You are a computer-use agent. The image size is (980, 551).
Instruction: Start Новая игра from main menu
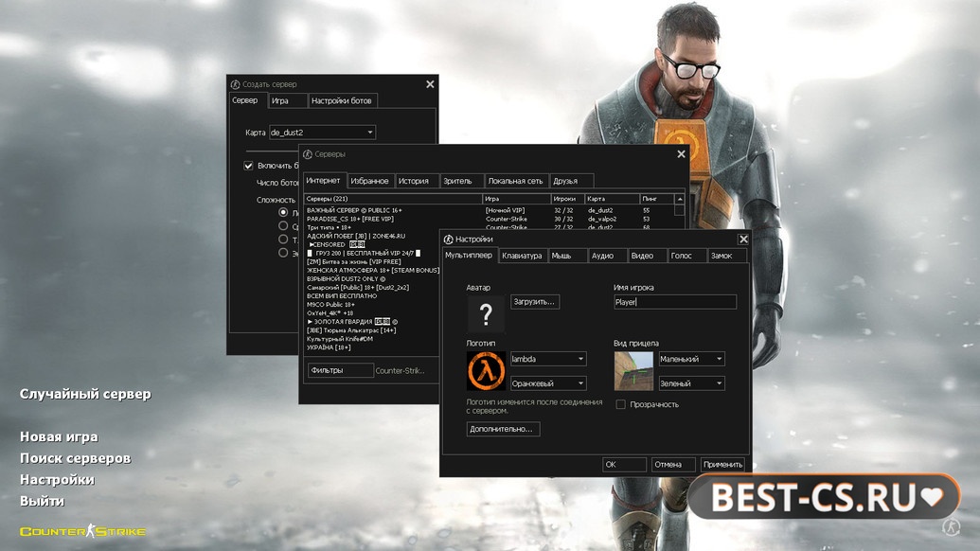(59, 436)
